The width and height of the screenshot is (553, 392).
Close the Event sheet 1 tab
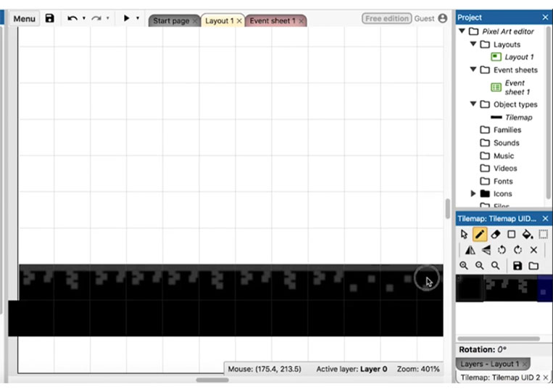[302, 21]
